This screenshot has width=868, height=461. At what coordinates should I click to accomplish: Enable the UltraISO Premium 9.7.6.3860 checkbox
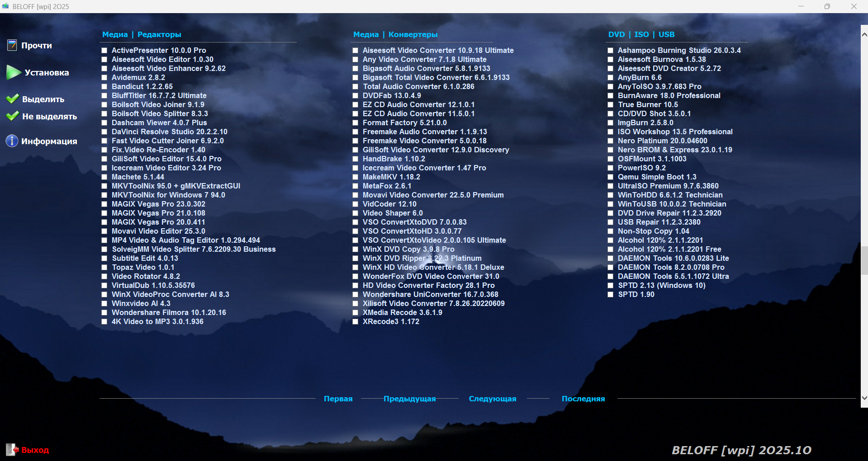[611, 186]
